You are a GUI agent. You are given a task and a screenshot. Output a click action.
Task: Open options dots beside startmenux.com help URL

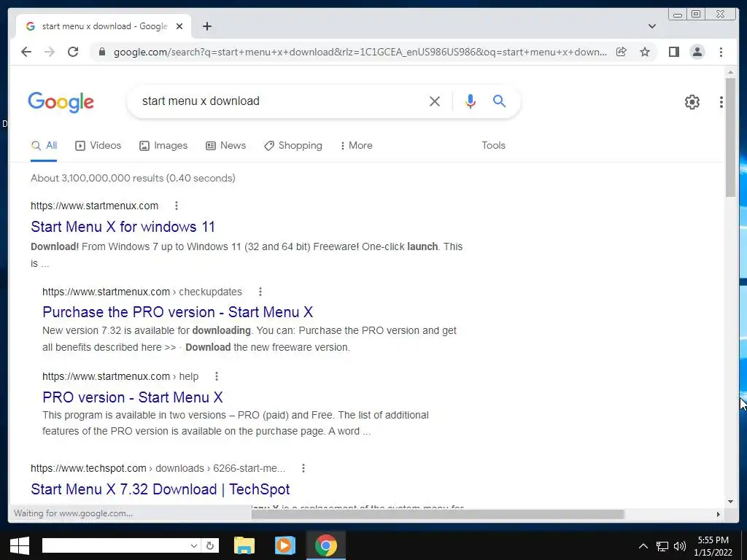[216, 376]
